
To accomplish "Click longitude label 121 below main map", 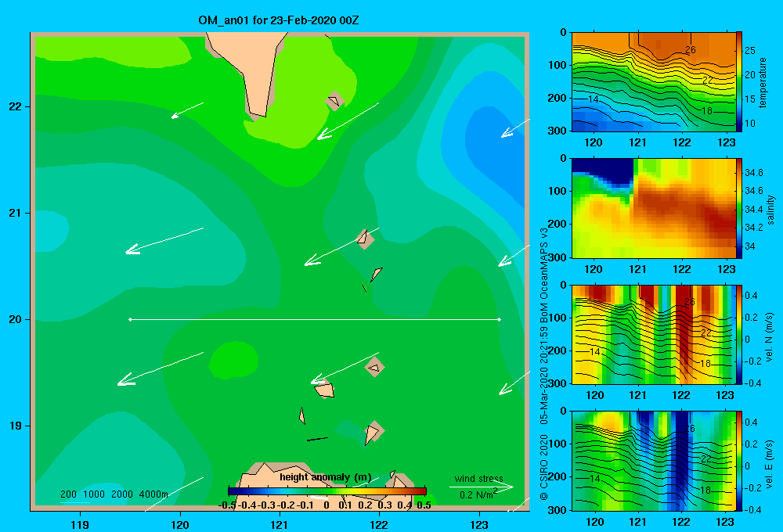I will (280, 524).
